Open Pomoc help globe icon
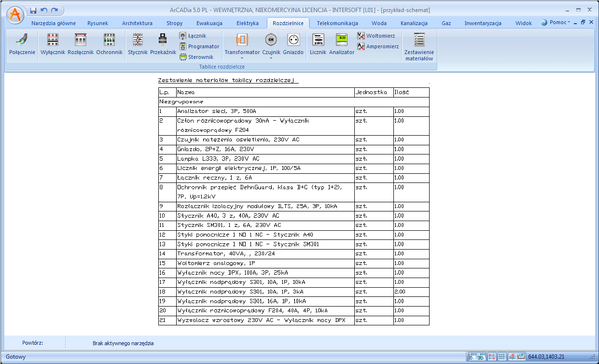599x364 pixels. click(544, 23)
